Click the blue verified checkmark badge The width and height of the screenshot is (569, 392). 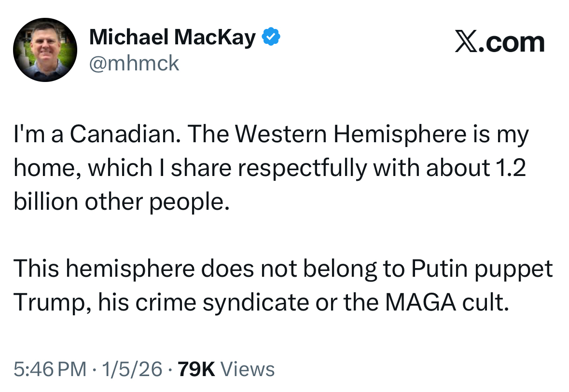click(272, 37)
